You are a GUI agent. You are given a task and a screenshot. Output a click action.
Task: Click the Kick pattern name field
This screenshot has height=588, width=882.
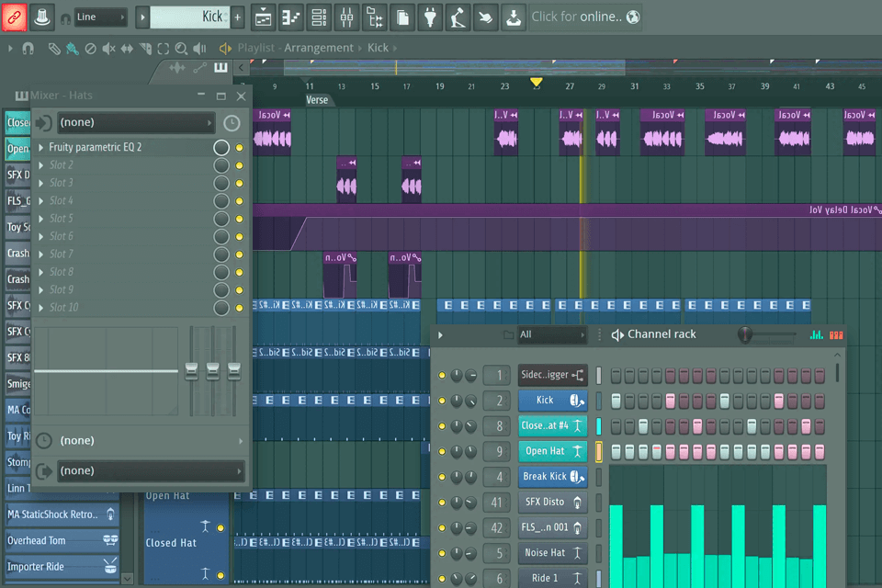click(x=189, y=17)
